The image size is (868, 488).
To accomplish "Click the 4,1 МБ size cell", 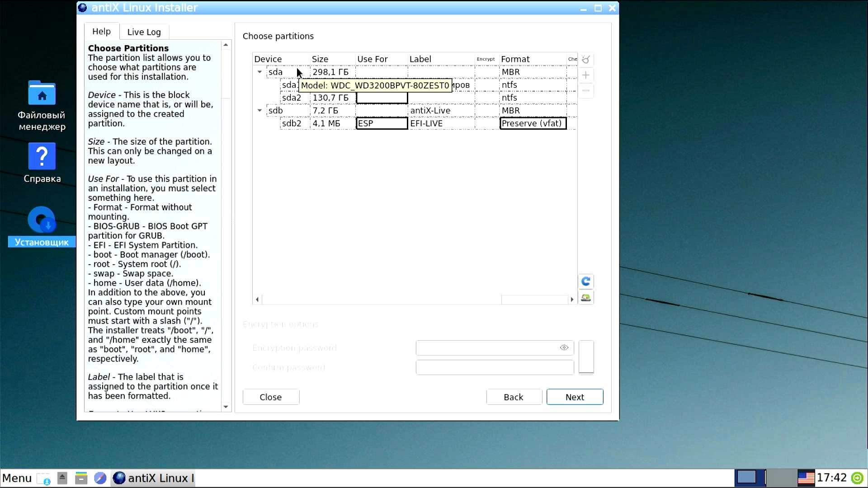I will coord(333,123).
